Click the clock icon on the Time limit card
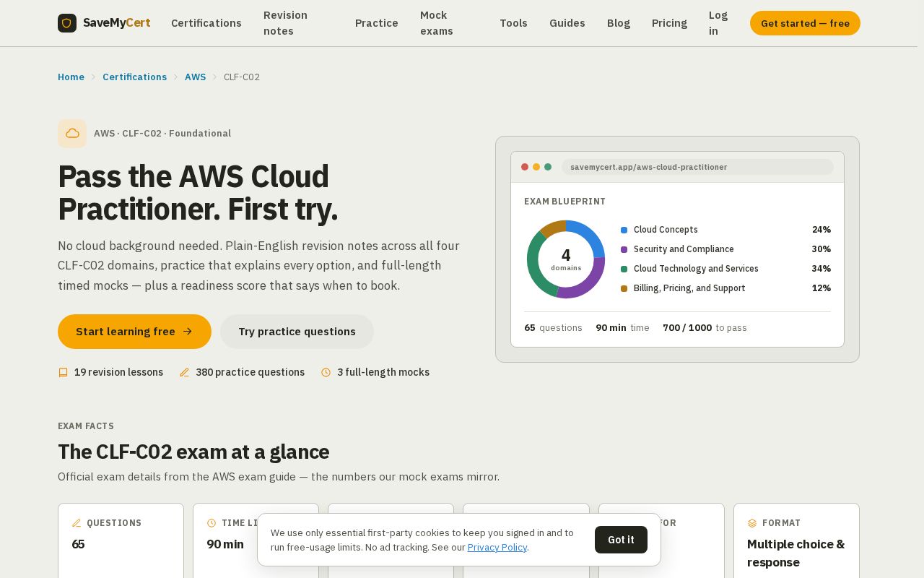This screenshot has height=578, width=924. 212,523
